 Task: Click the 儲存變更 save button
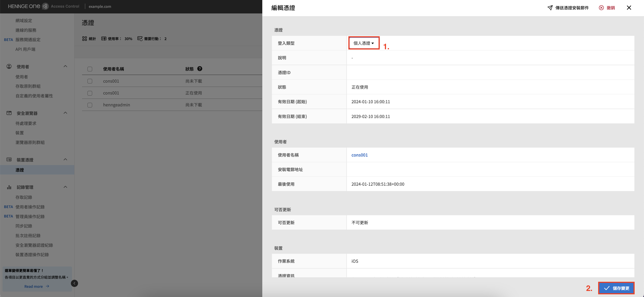pyautogui.click(x=616, y=288)
